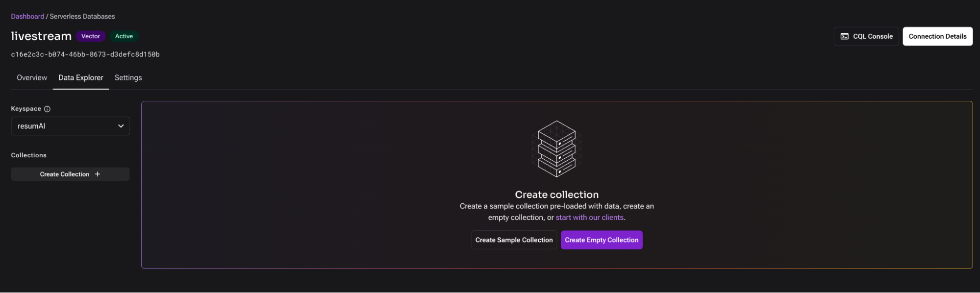The image size is (980, 293).
Task: Click the database ID string below livestream
Action: coord(85,54)
